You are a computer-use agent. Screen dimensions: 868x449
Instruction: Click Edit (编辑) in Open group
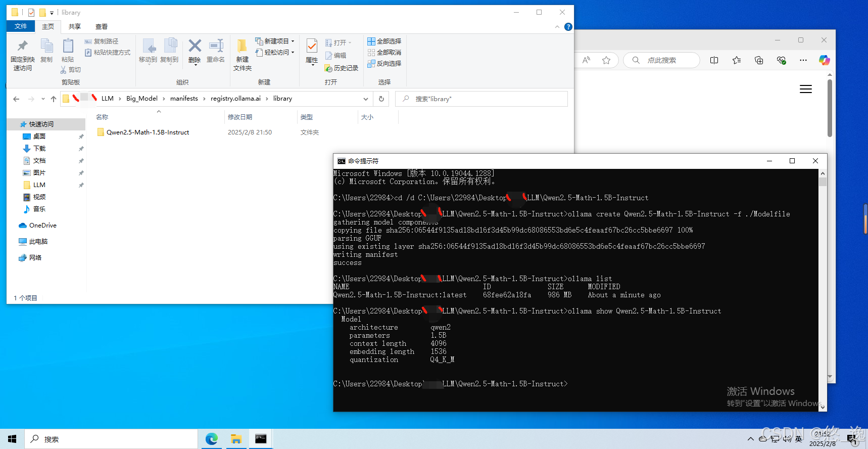tap(336, 56)
